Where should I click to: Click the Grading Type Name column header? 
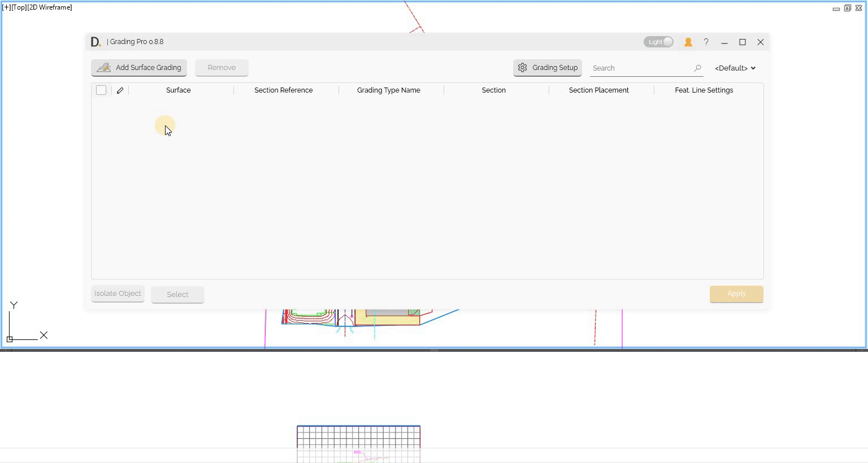coord(388,90)
